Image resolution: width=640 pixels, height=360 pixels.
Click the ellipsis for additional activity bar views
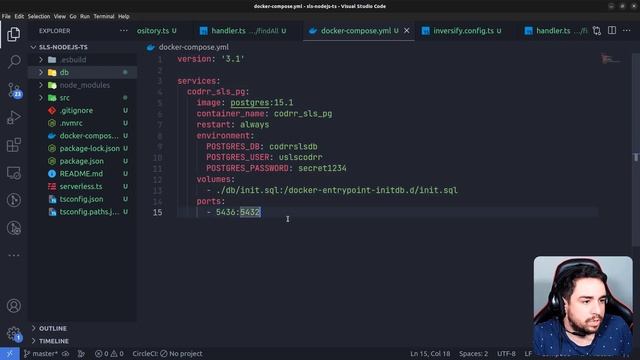pyautogui.click(x=13, y=256)
